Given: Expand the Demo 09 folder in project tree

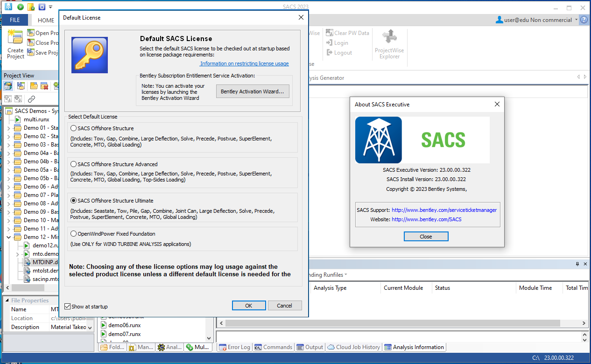Looking at the screenshot, I should click(8, 212).
